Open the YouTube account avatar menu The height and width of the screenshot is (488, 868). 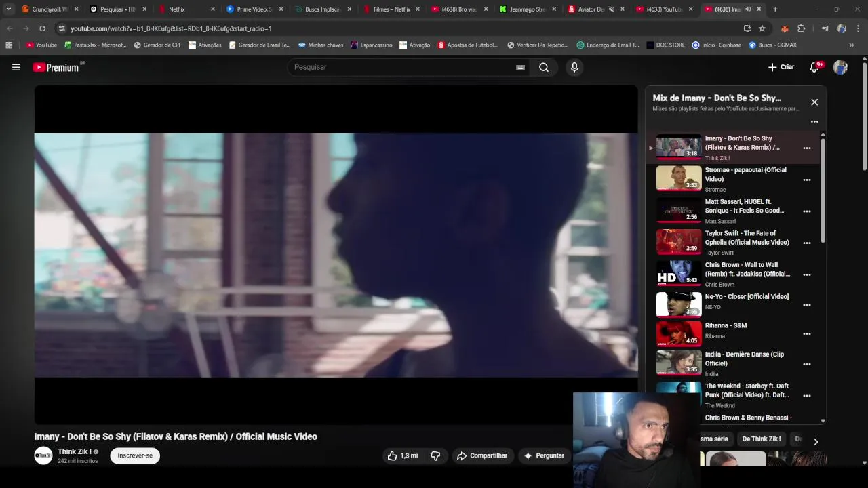pos(840,67)
